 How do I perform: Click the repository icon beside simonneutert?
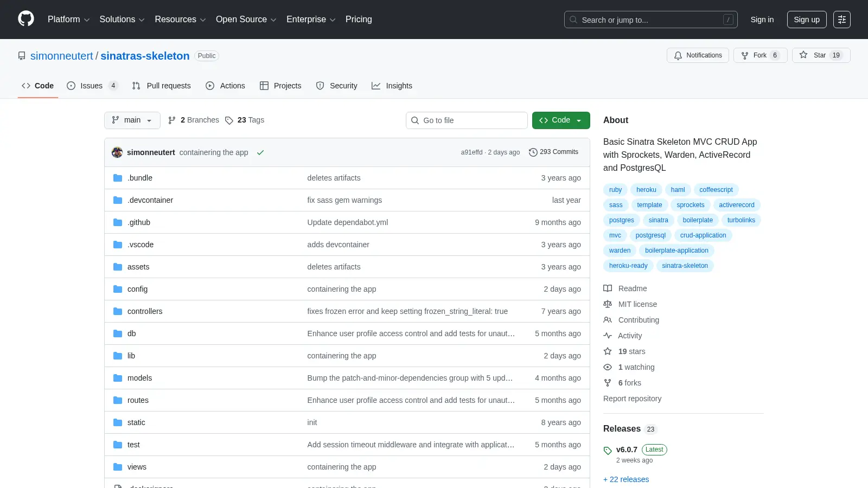[22, 56]
